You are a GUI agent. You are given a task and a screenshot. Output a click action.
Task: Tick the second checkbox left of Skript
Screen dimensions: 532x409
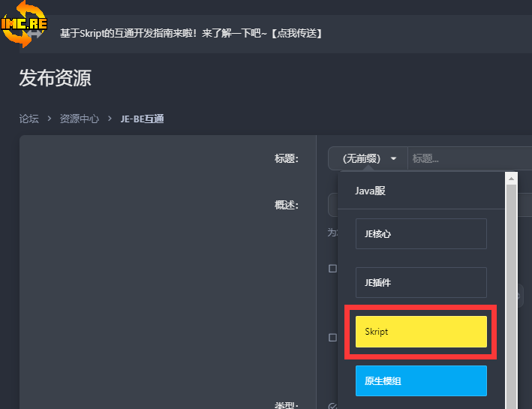(x=332, y=338)
